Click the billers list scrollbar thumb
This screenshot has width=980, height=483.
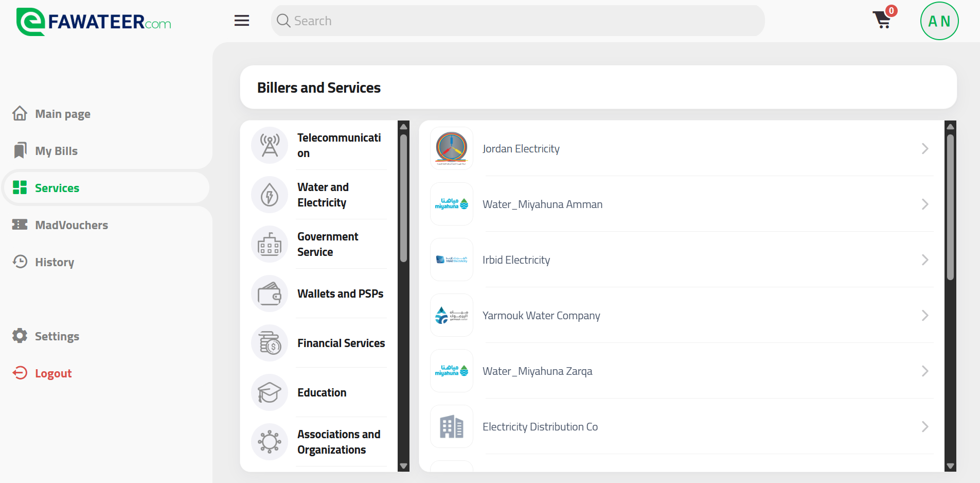pyautogui.click(x=951, y=207)
